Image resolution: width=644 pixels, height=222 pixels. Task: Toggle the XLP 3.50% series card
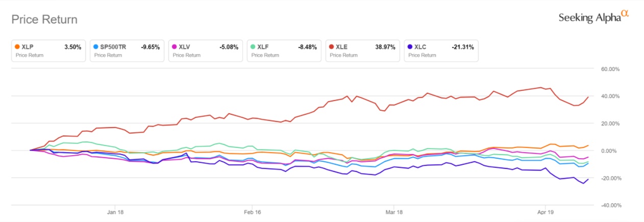(x=48, y=51)
